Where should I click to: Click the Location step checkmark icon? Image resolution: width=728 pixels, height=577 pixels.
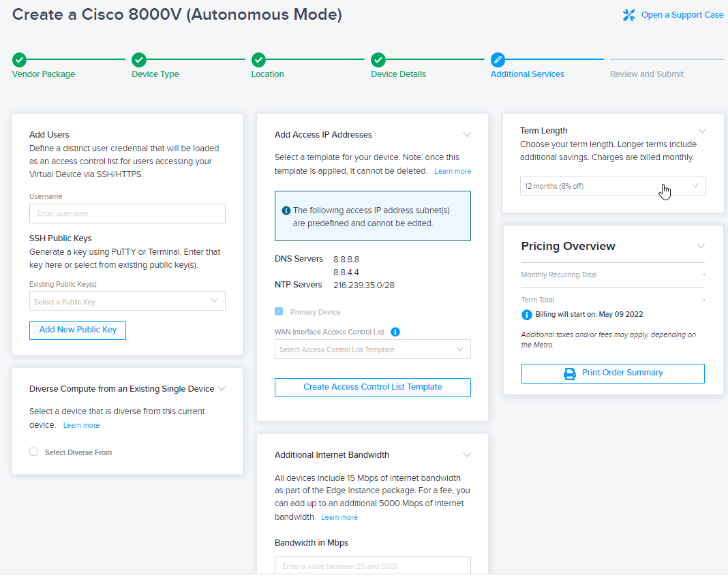tap(258, 60)
